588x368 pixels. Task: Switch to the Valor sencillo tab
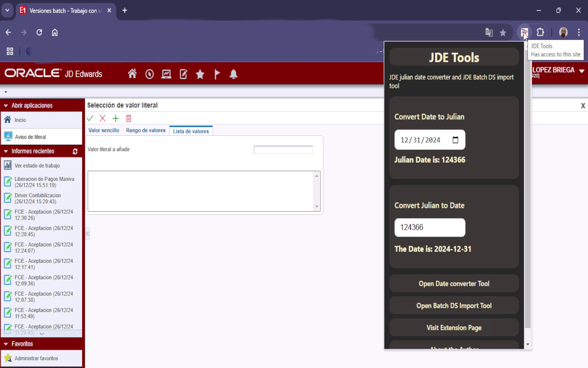[x=104, y=130]
